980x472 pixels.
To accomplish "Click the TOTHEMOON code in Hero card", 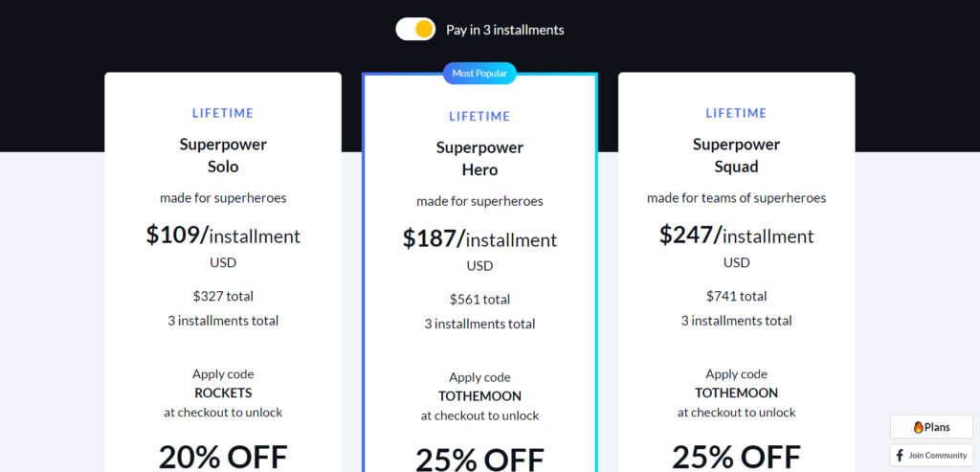I will pyautogui.click(x=479, y=396).
